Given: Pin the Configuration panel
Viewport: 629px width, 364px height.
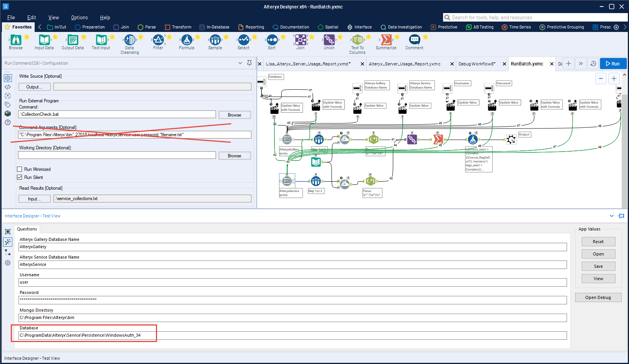Looking at the screenshot, I should click(249, 63).
